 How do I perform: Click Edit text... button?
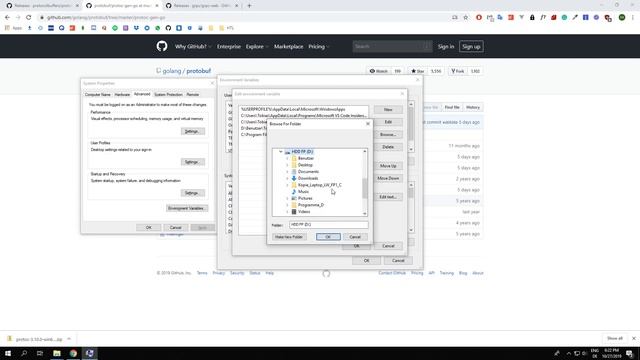pyautogui.click(x=388, y=197)
